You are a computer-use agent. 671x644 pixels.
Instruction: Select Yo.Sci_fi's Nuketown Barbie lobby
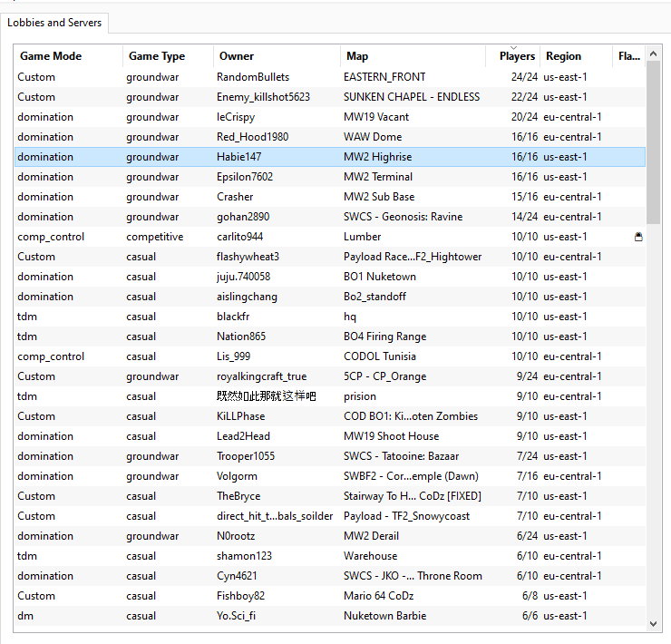[x=330, y=616]
